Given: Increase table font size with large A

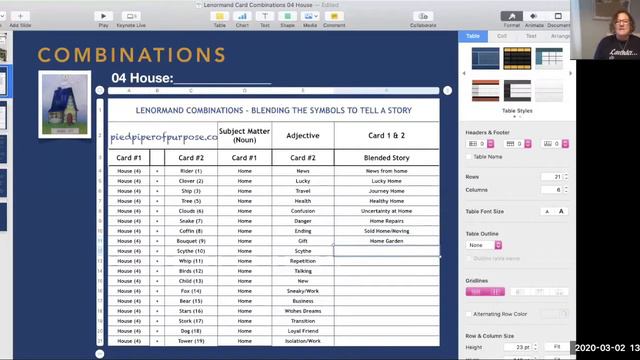Looking at the screenshot, I should pyautogui.click(x=561, y=211).
